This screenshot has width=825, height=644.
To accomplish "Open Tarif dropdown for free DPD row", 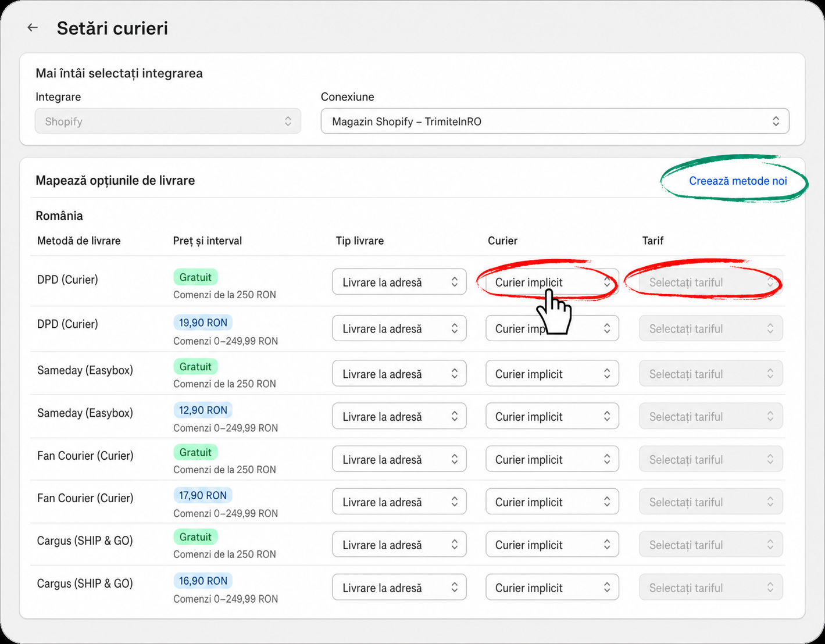I will tap(710, 282).
